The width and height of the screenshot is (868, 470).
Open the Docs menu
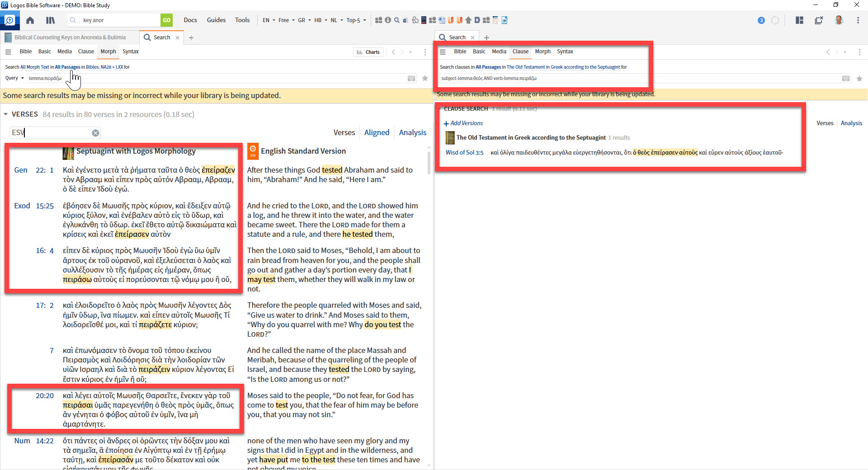tap(190, 20)
